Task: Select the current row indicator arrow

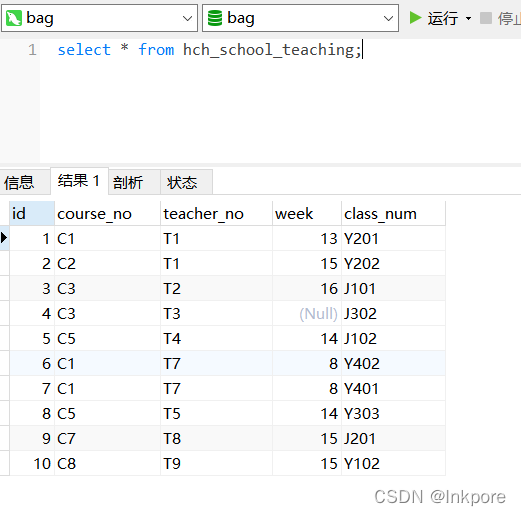Action: [x=4, y=238]
